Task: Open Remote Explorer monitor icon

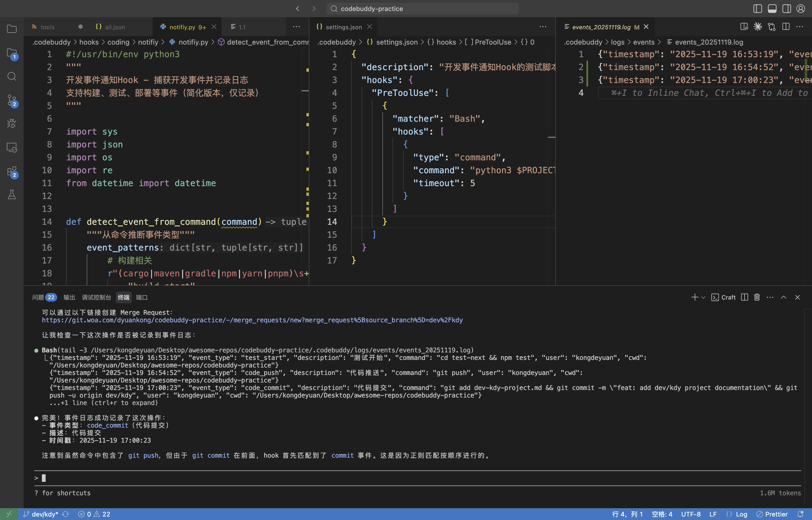Action: [12, 147]
